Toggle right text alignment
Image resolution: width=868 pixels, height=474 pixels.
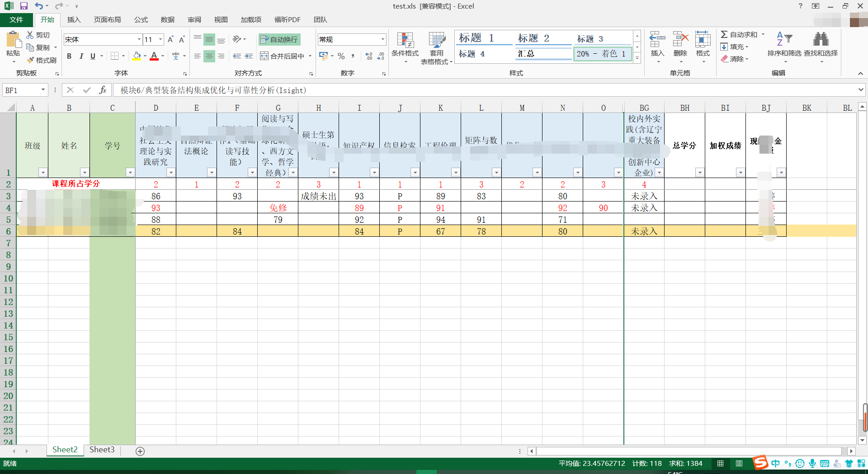[x=221, y=56]
